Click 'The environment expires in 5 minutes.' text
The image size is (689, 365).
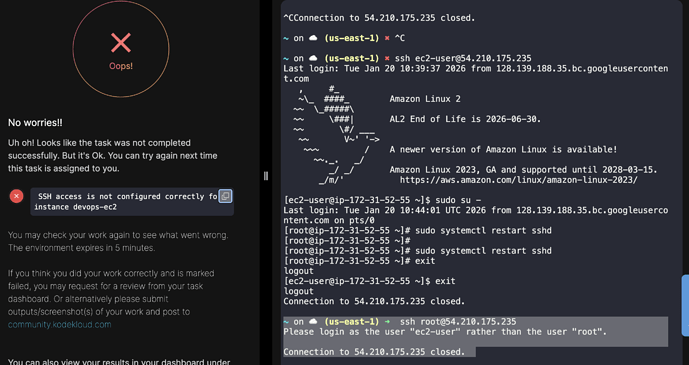pos(81,248)
